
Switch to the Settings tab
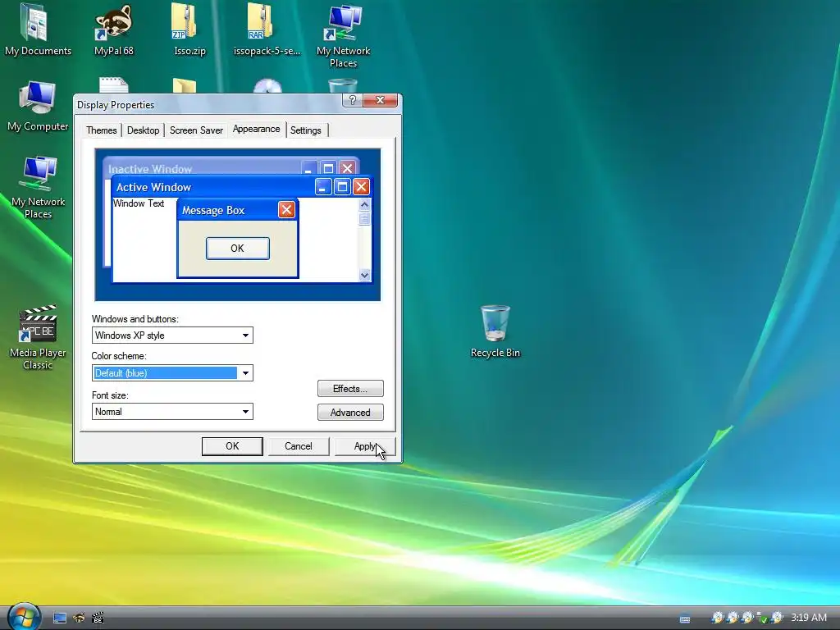click(x=306, y=130)
